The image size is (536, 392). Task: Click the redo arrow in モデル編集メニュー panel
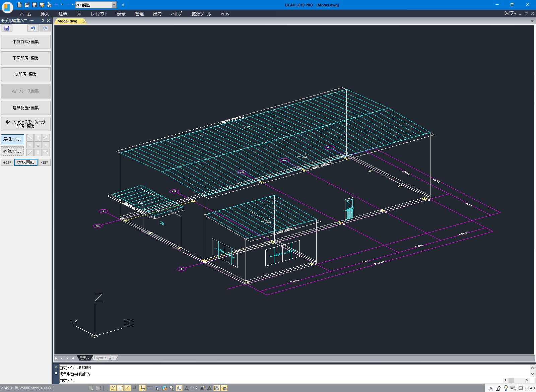[x=45, y=28]
